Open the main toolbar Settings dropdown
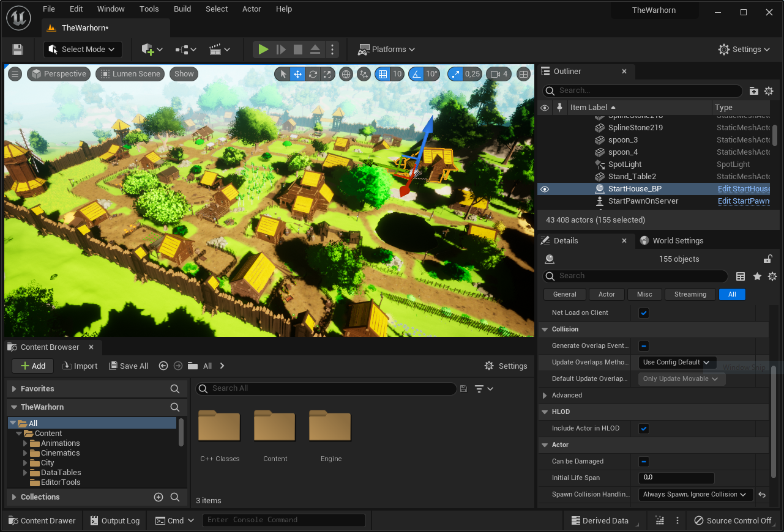Image resolution: width=784 pixels, height=532 pixels. pos(744,50)
